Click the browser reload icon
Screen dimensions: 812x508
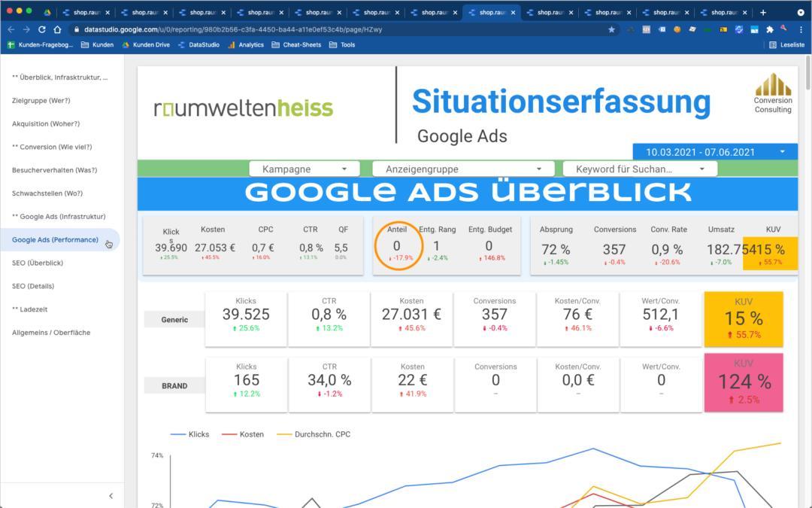coord(41,29)
